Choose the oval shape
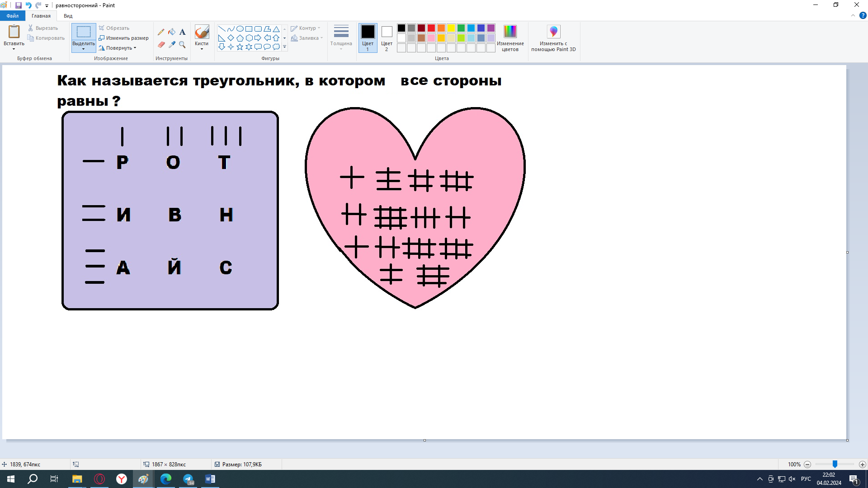The image size is (868, 488). [x=240, y=29]
